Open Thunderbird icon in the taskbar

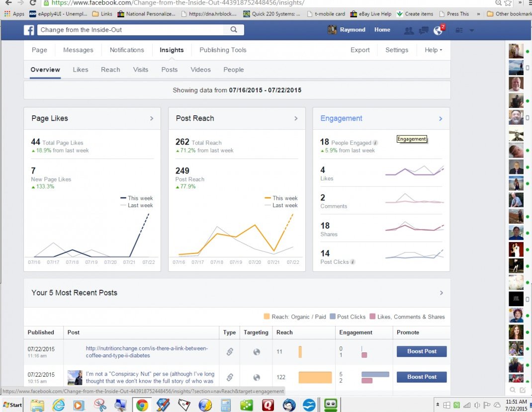289,405
